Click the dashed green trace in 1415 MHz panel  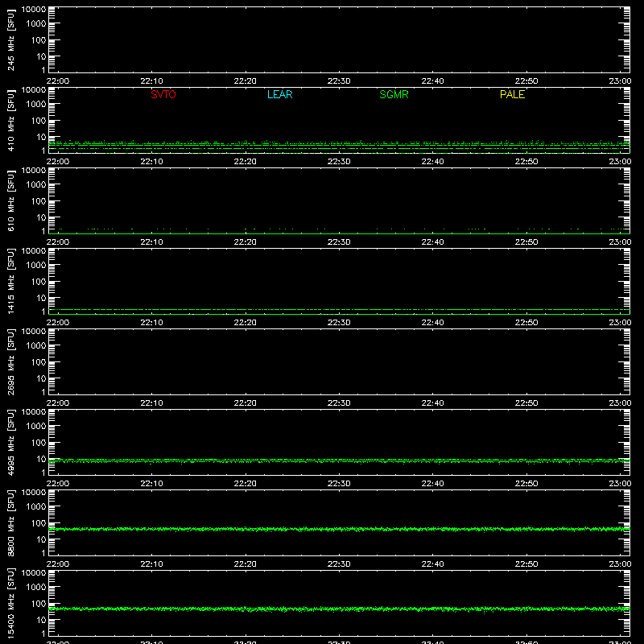click(339, 310)
